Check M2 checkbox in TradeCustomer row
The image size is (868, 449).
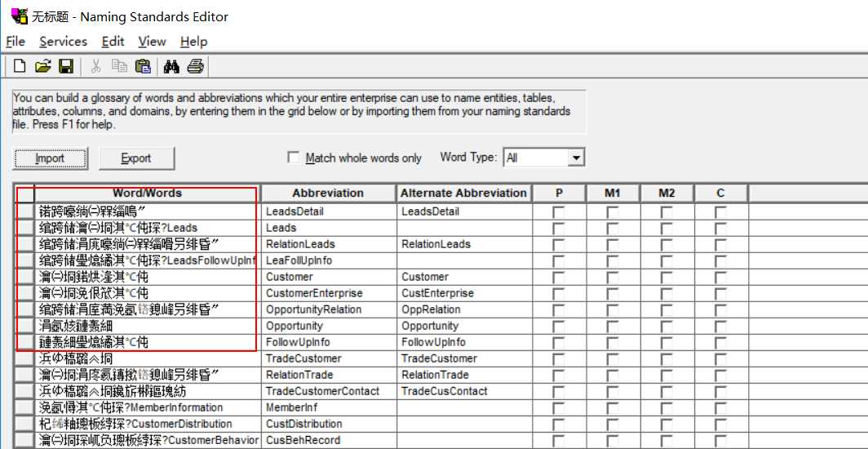coord(666,358)
